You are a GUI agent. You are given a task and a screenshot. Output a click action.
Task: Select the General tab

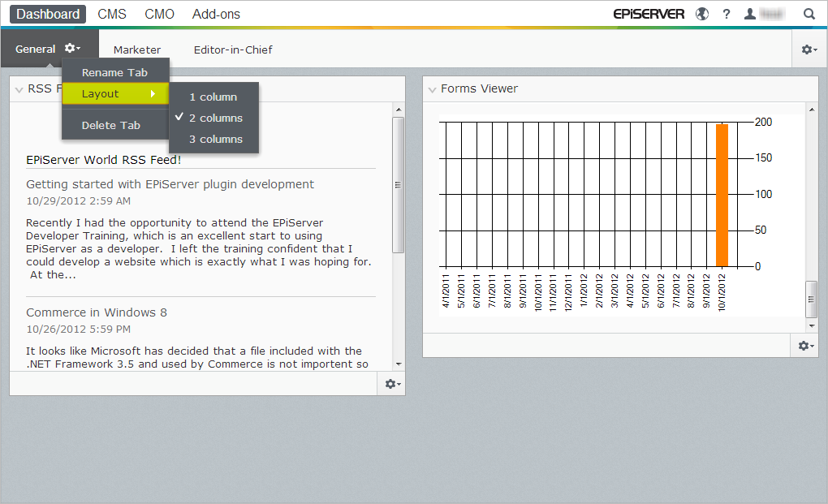[36, 49]
